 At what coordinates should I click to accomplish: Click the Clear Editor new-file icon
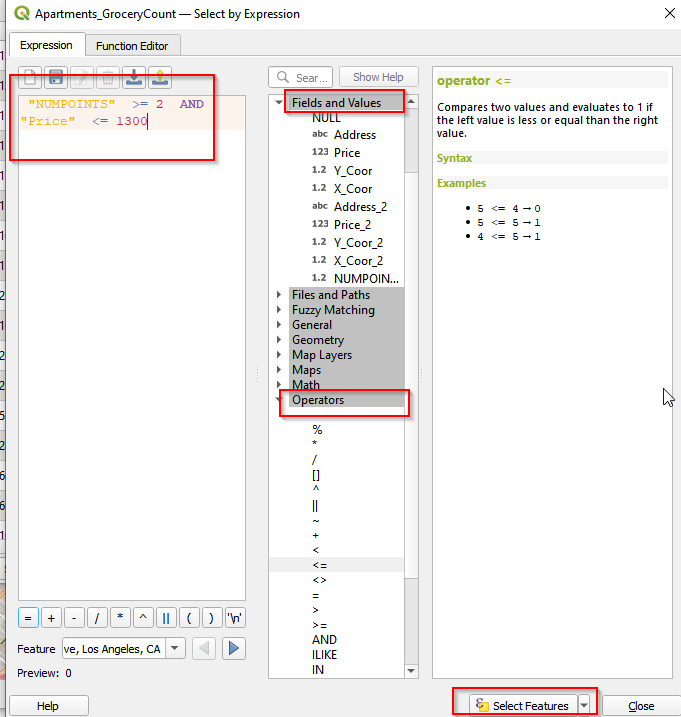[x=30, y=77]
